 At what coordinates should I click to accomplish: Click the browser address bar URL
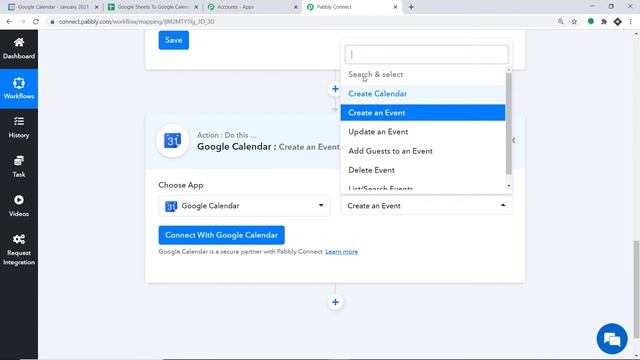136,22
